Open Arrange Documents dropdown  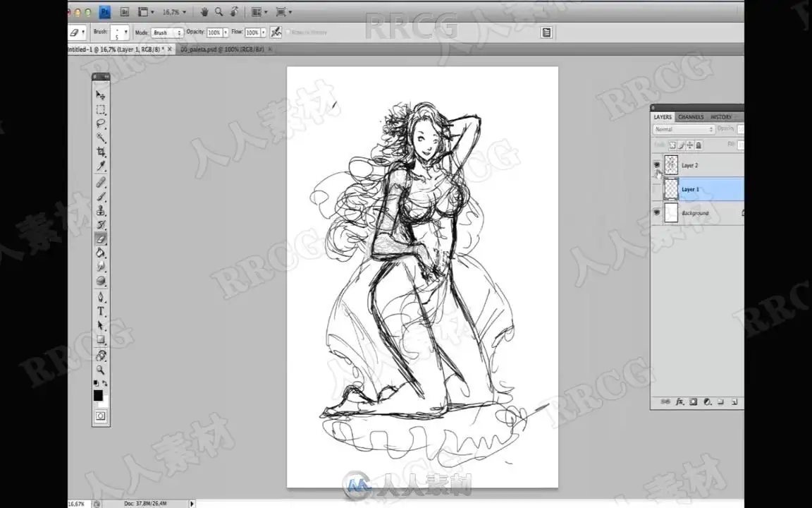(x=259, y=11)
